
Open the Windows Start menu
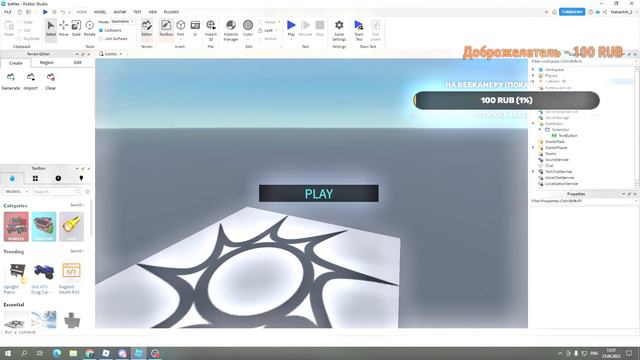click(7, 353)
